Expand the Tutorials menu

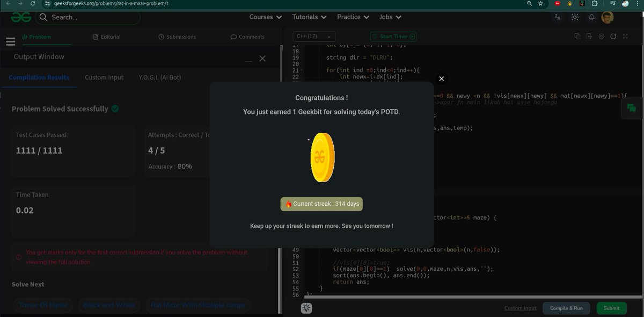click(x=310, y=17)
